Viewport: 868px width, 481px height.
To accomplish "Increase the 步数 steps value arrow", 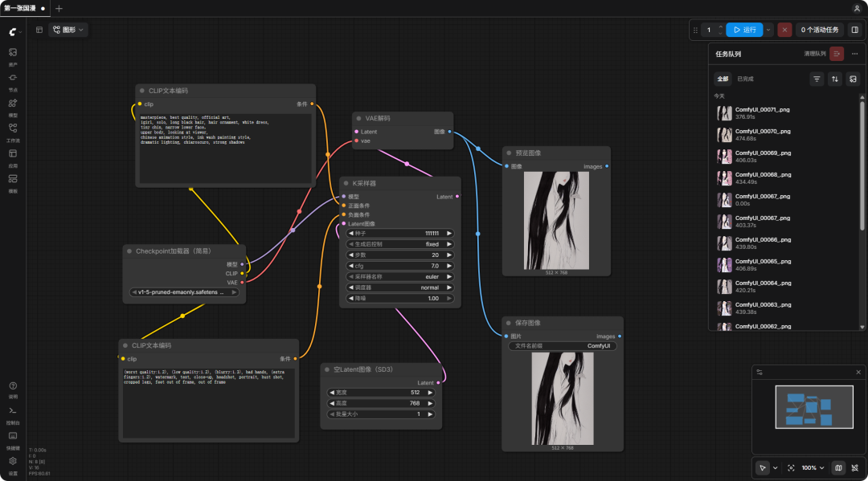I will click(449, 255).
